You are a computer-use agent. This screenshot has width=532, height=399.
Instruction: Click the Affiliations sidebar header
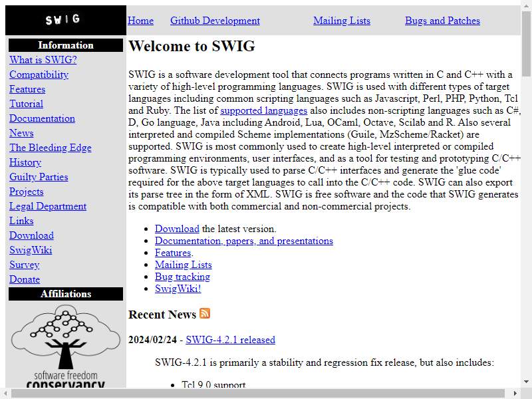[66, 294]
